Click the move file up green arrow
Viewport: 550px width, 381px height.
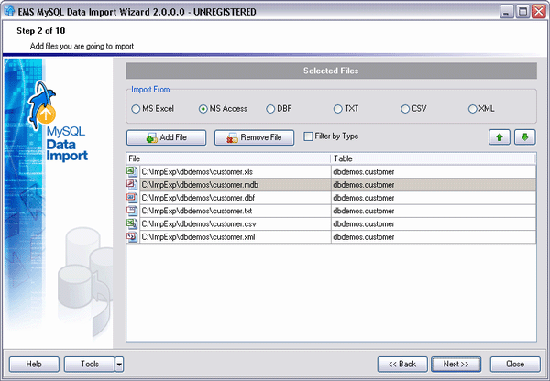point(499,137)
